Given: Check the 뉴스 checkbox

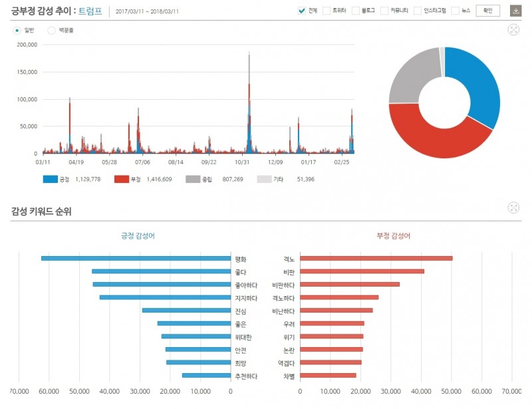Looking at the screenshot, I should point(456,11).
